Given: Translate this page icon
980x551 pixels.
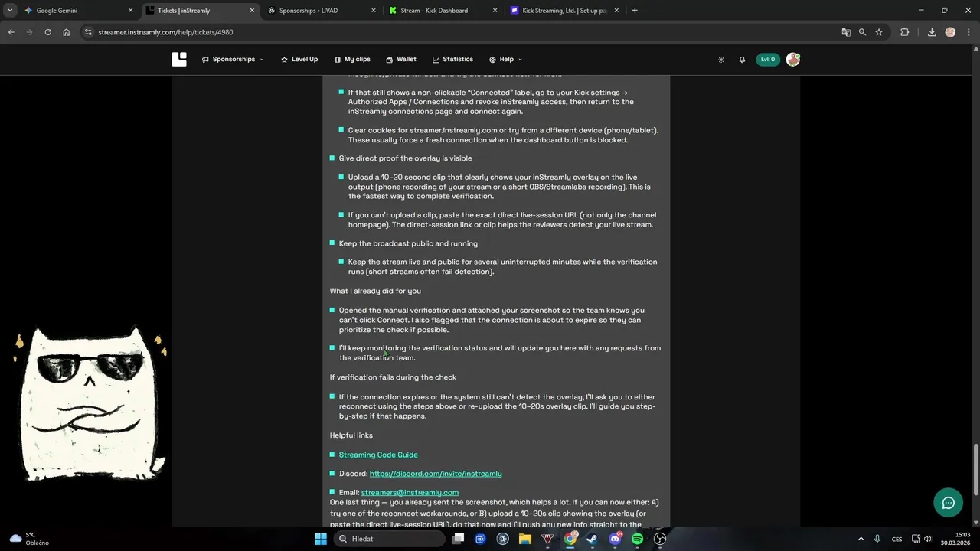Looking at the screenshot, I should click(x=846, y=32).
